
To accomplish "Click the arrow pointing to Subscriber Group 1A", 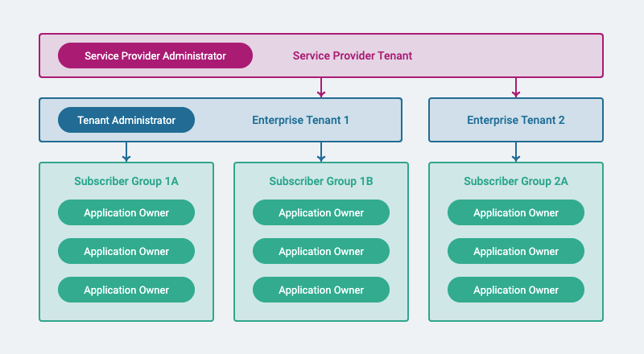I will (x=126, y=152).
